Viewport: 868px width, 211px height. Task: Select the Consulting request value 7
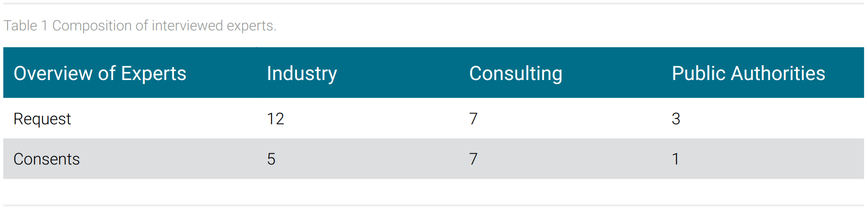(473, 119)
